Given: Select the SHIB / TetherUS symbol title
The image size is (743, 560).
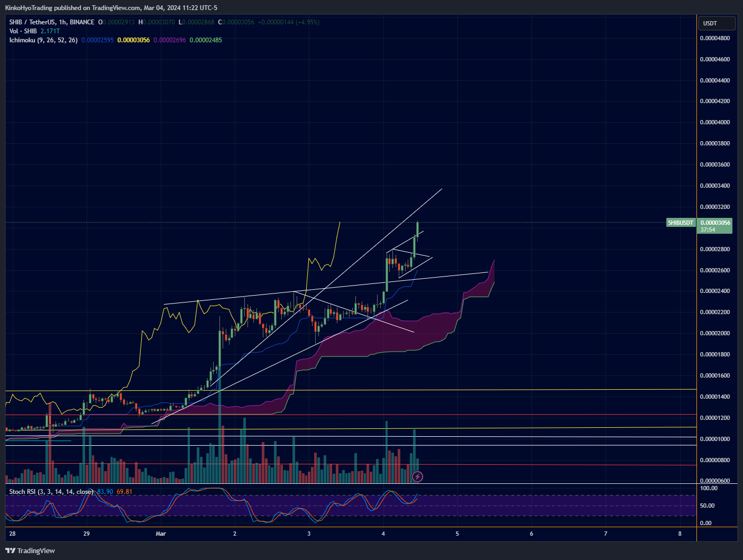Looking at the screenshot, I should tap(52, 22).
